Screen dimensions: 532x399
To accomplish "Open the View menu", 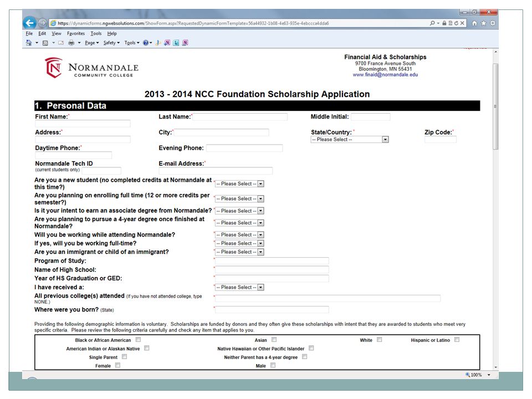I will coord(57,33).
